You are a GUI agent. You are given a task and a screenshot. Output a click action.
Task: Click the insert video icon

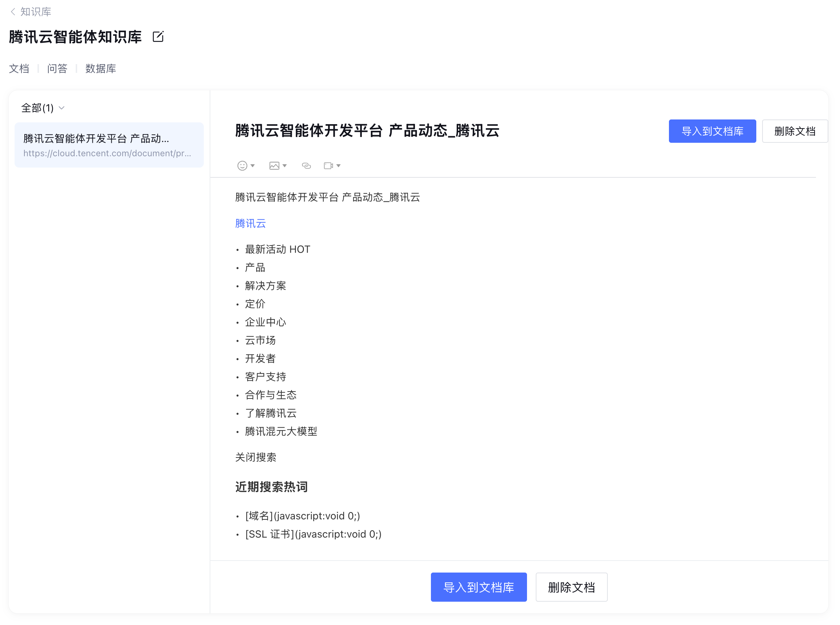[328, 166]
